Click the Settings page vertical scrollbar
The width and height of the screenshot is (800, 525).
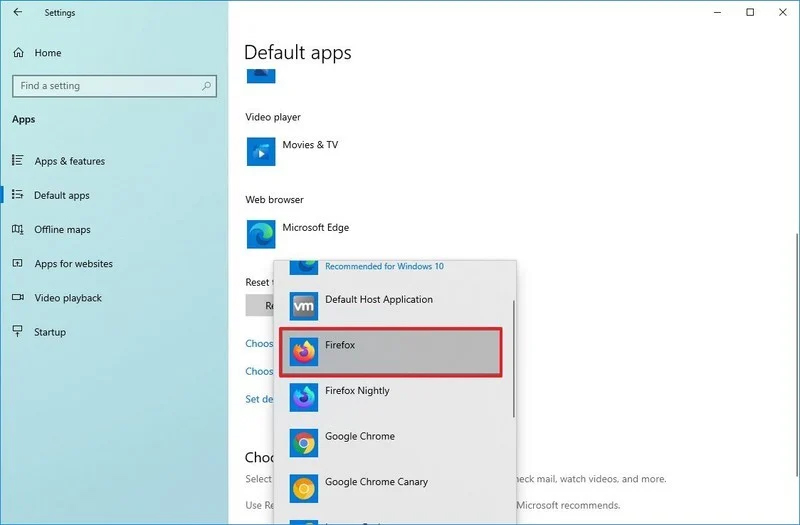click(796, 356)
